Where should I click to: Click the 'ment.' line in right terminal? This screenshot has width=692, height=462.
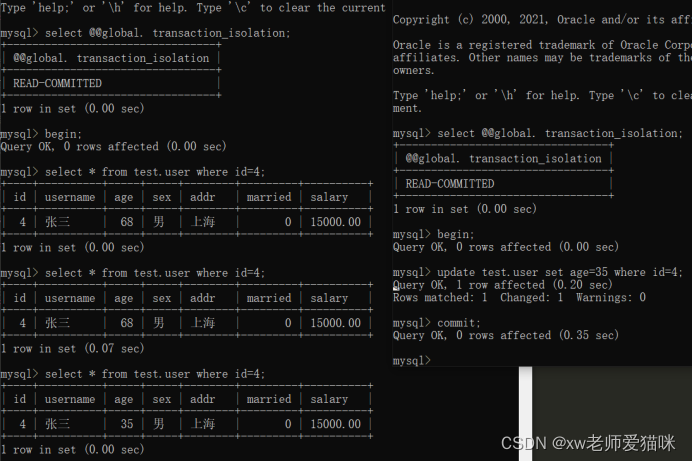tap(407, 109)
